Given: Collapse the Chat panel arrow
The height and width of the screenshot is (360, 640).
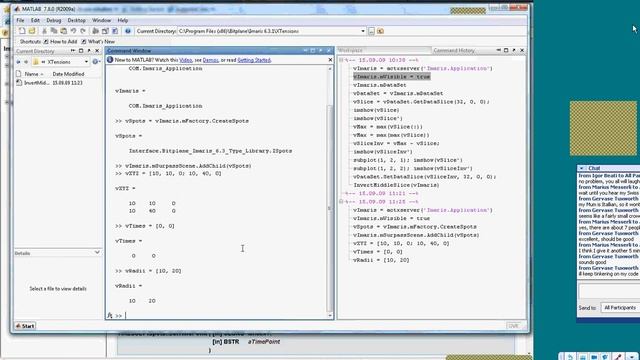Looking at the screenshot, I should [581, 168].
